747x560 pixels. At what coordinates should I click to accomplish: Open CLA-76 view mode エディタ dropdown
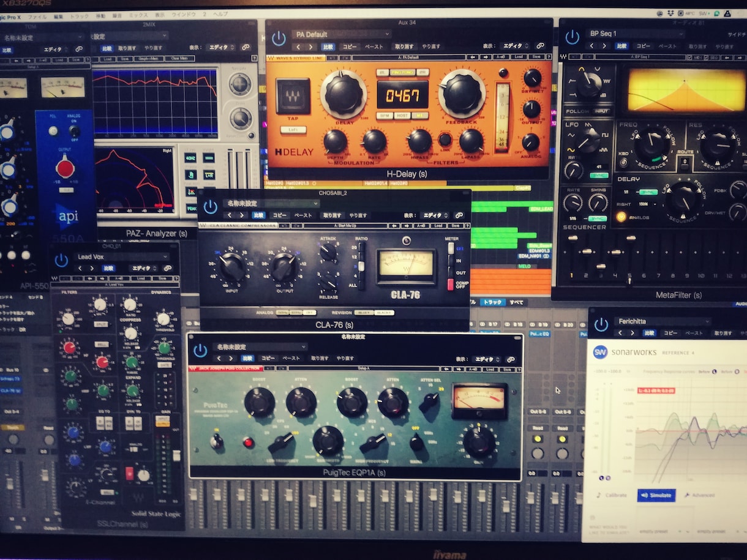tap(435, 215)
